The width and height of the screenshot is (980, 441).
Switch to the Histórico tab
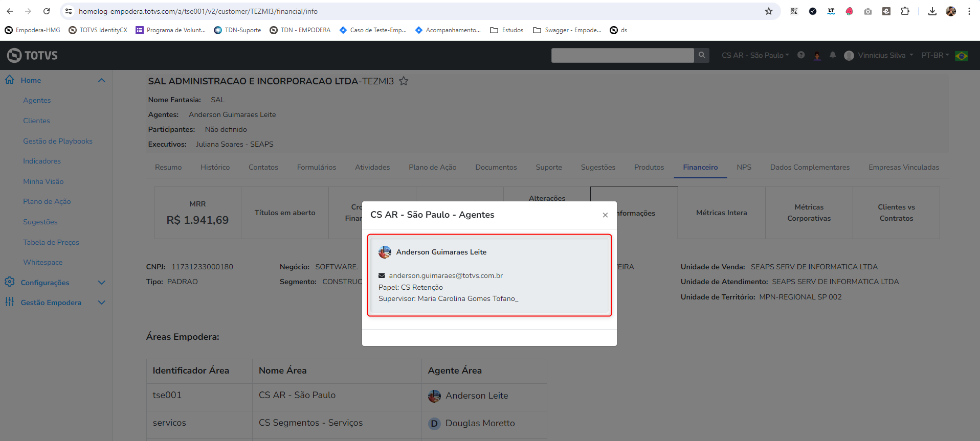click(215, 167)
